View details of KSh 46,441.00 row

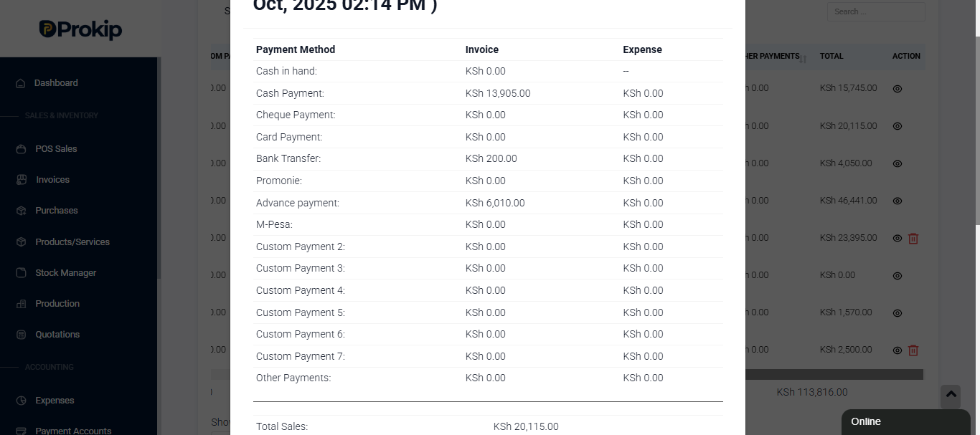tap(897, 201)
